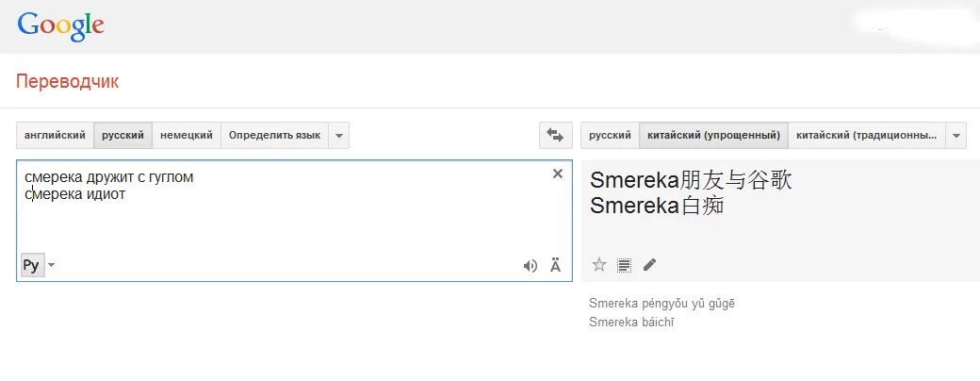Screen dimensions: 980x381
Task: Select китайский (традиционный) as target language
Action: [866, 135]
